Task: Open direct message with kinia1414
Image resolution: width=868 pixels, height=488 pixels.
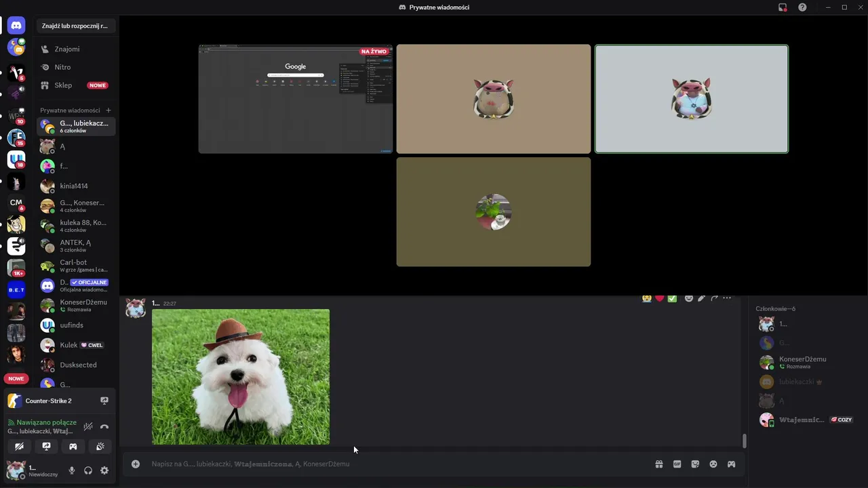Action: pyautogui.click(x=76, y=186)
